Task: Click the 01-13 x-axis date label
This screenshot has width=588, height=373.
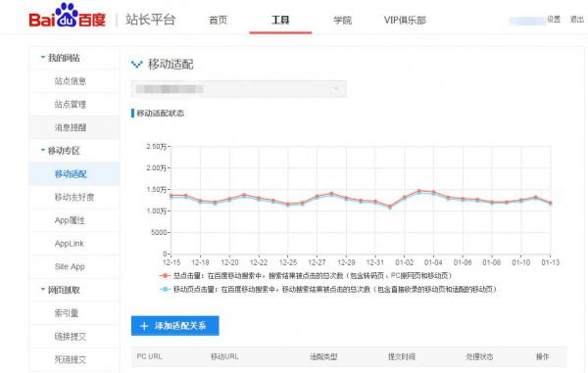Action: (550, 262)
